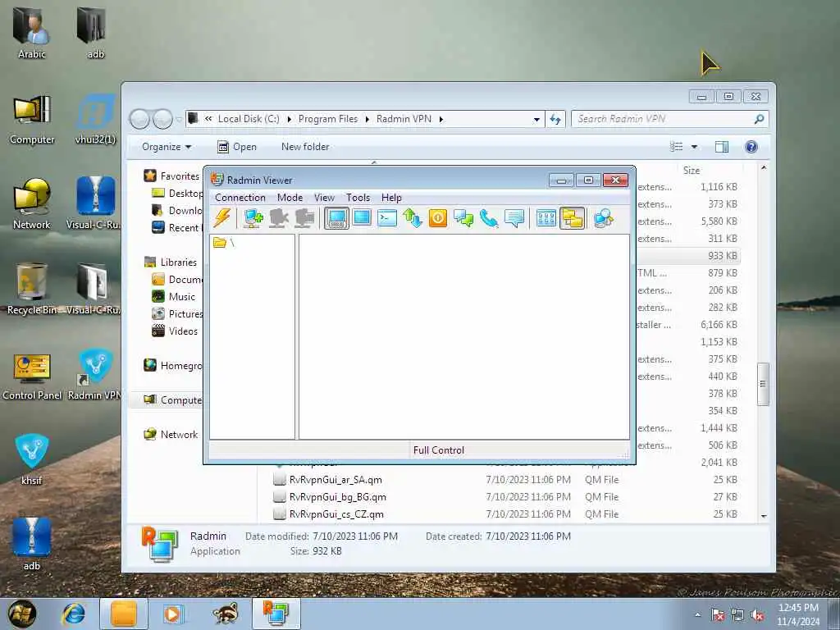Click scroll up arrow in Explorer file list
This screenshot has height=630, width=840.
pyautogui.click(x=764, y=168)
